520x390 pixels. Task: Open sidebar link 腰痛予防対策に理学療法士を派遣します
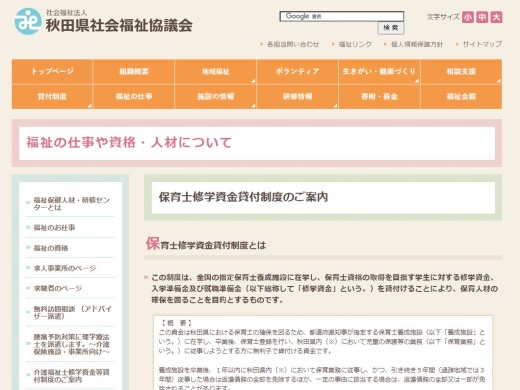[x=71, y=344]
